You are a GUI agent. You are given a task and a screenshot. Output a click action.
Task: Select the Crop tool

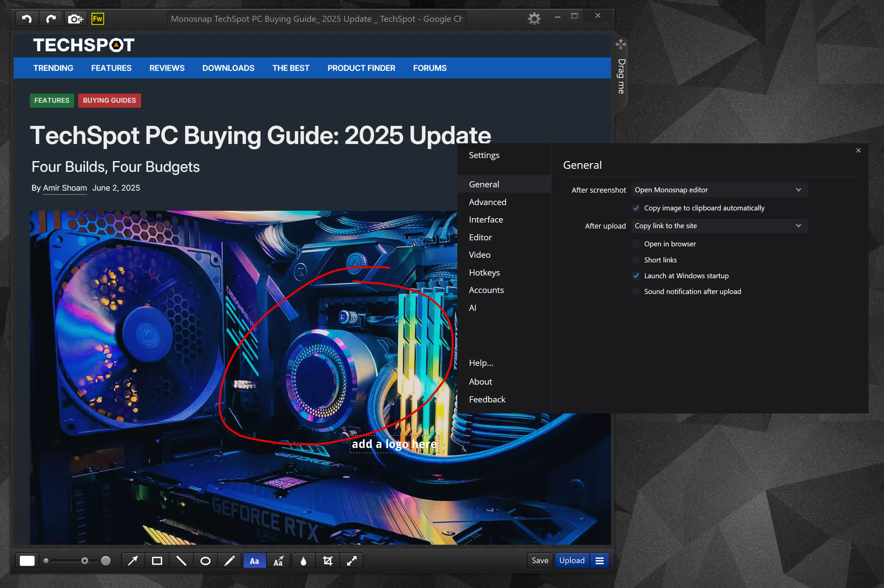pyautogui.click(x=327, y=560)
